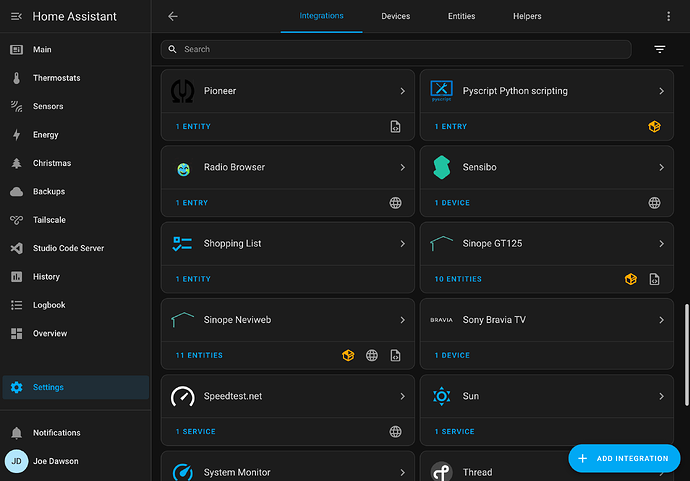Click the Pioneer integration logo
This screenshot has width=690, height=481.
(x=183, y=91)
